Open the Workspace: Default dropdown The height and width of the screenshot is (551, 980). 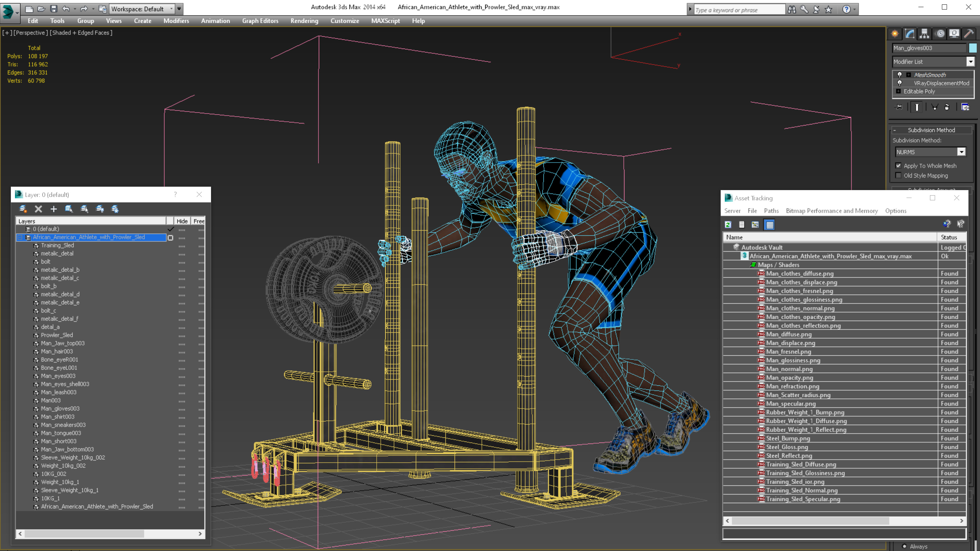click(142, 9)
